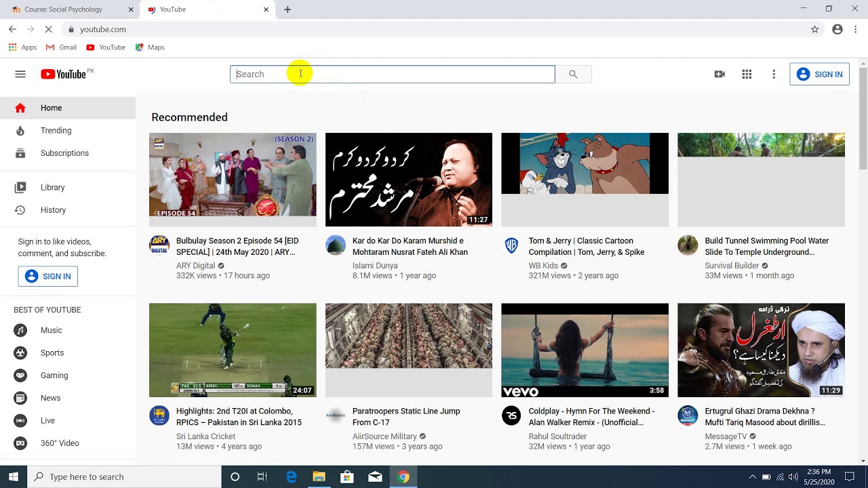Open Microsoft Edge from the taskbar

pos(291,476)
